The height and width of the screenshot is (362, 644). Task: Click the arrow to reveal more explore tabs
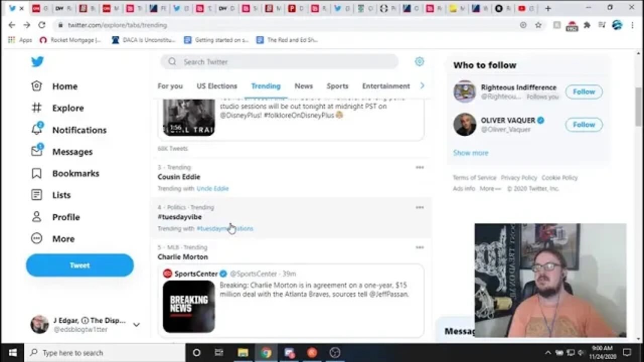[422, 86]
